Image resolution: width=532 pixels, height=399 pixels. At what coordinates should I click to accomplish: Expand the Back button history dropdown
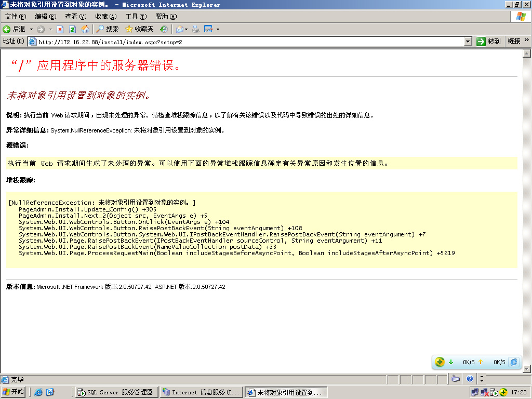tap(31, 29)
